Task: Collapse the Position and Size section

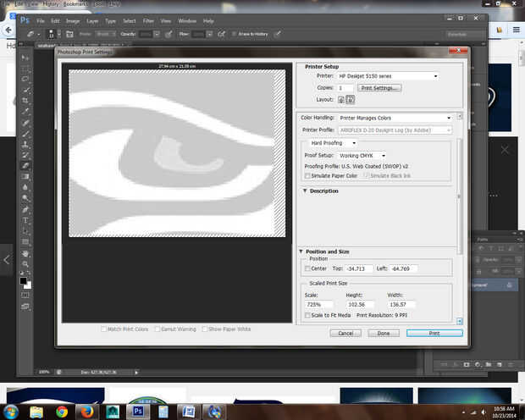Action: click(301, 251)
